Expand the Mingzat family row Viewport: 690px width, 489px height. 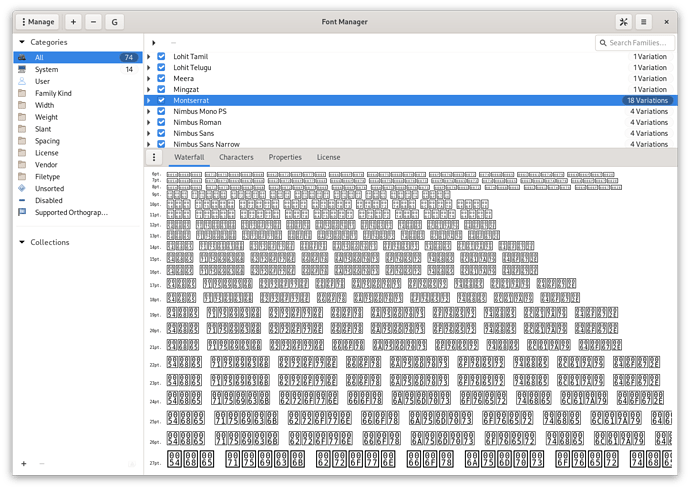[x=149, y=89]
